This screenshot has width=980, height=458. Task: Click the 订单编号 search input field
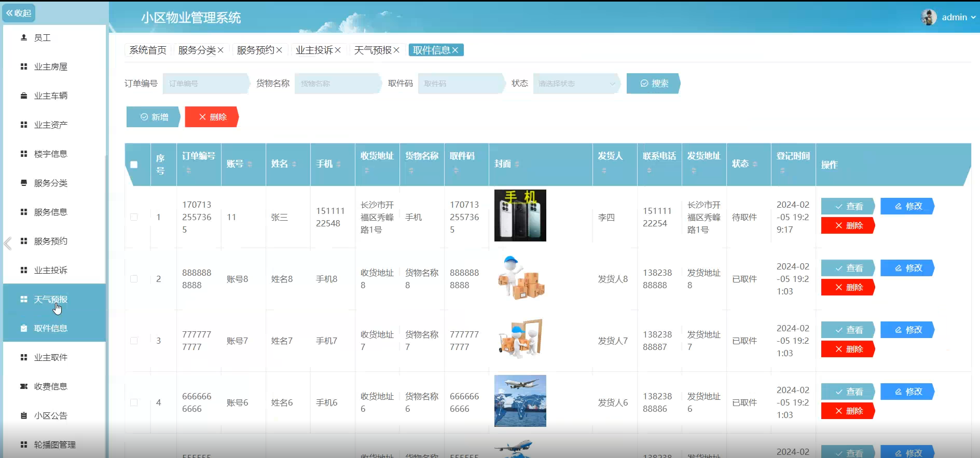[x=206, y=84]
